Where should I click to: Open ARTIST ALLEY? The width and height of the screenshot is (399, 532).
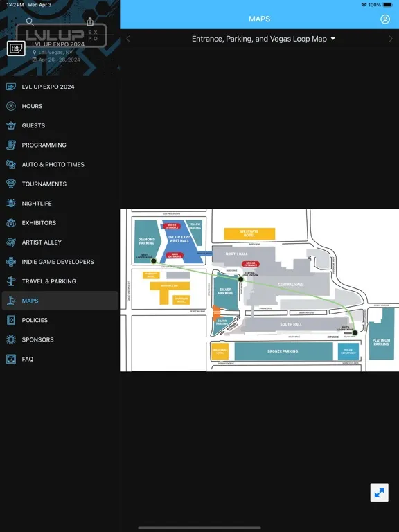(x=60, y=242)
